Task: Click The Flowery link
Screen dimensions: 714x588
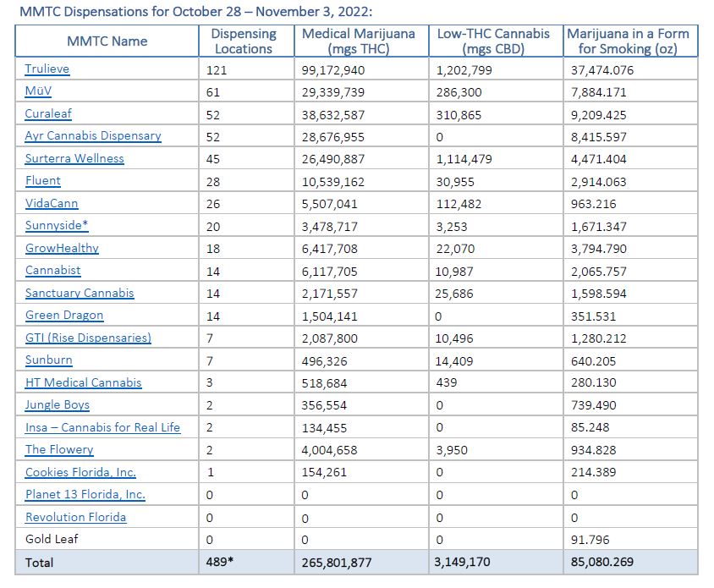Action: (x=59, y=450)
